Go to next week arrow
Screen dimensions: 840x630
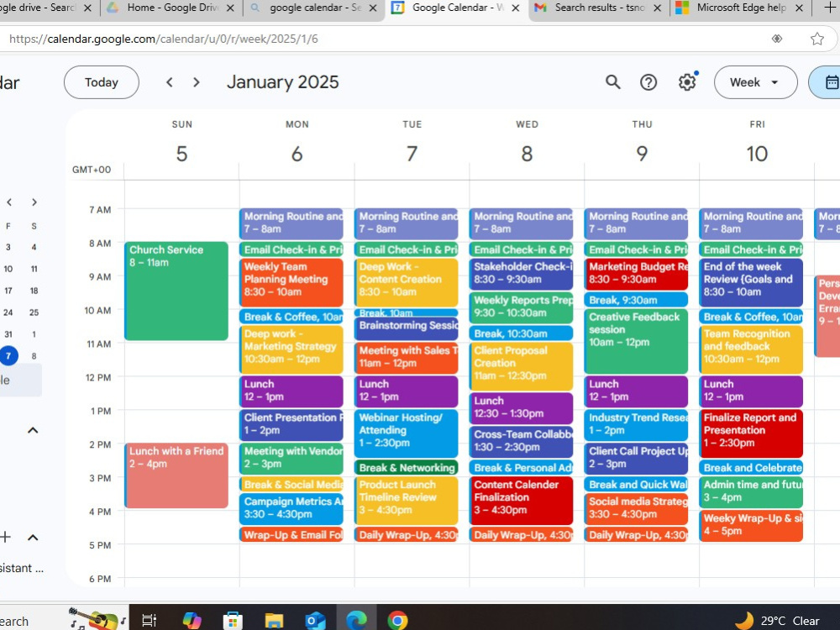(x=196, y=82)
